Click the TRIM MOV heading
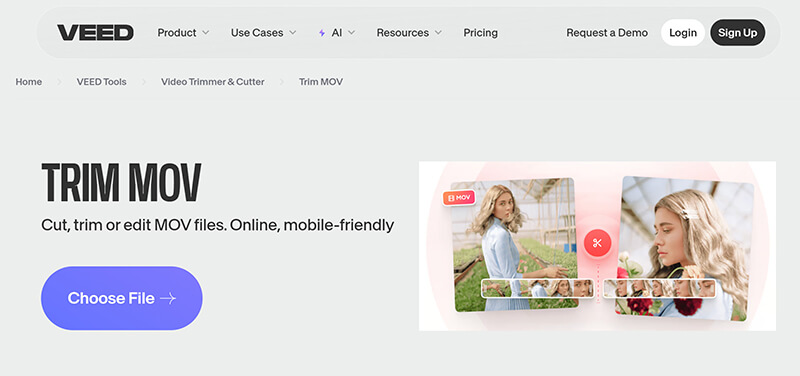800x376 pixels. [x=121, y=182]
